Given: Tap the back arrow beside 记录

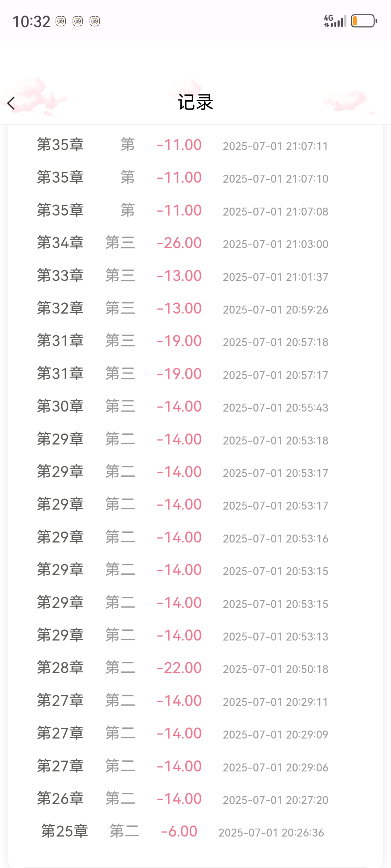Looking at the screenshot, I should click(11, 103).
